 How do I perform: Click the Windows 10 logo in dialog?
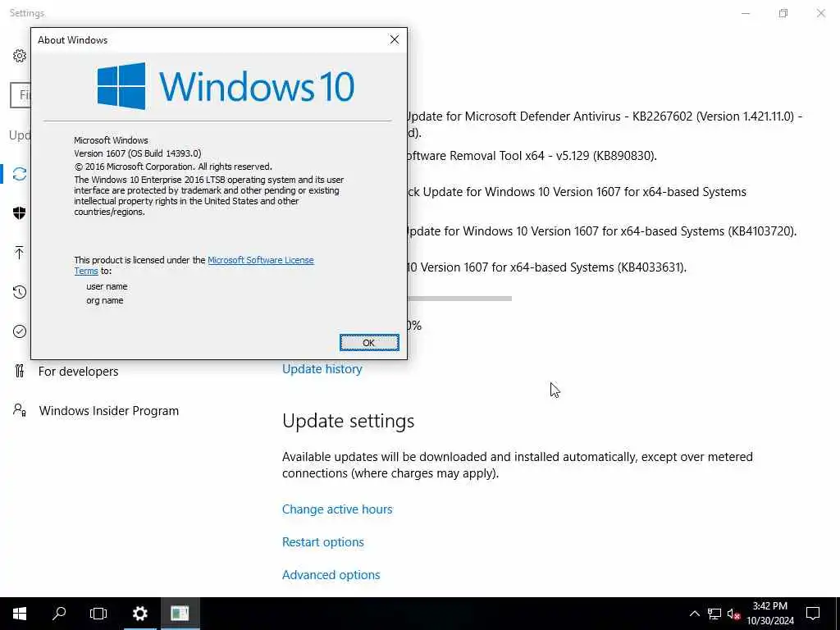click(226, 86)
